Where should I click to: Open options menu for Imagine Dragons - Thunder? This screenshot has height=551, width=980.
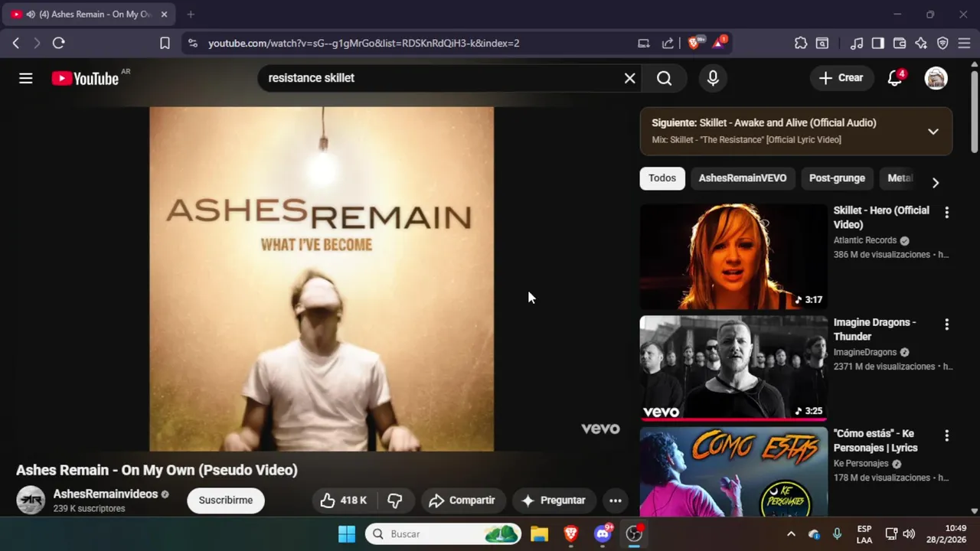946,324
